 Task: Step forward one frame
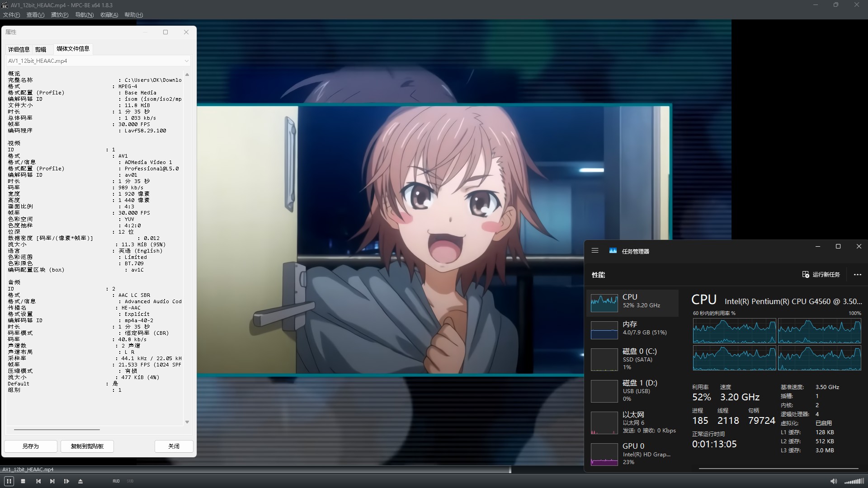[66, 481]
